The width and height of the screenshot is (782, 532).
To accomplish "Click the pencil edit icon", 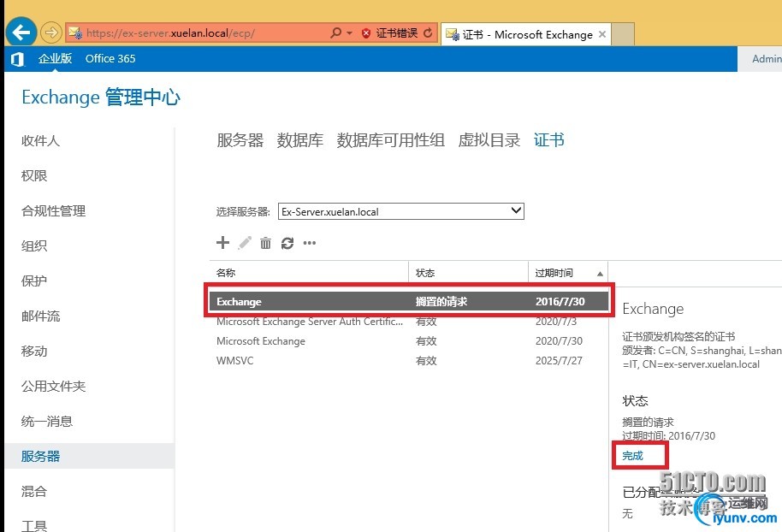I will (x=245, y=243).
